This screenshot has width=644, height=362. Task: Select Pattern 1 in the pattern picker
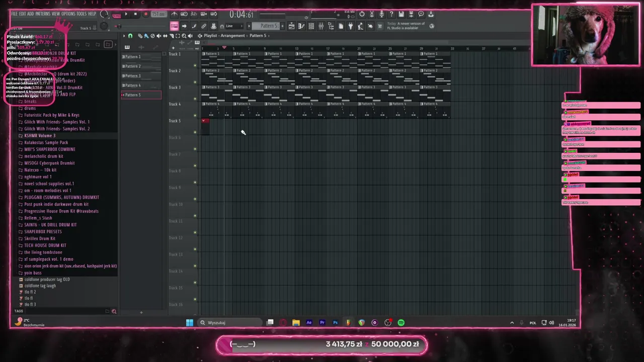pos(141,57)
